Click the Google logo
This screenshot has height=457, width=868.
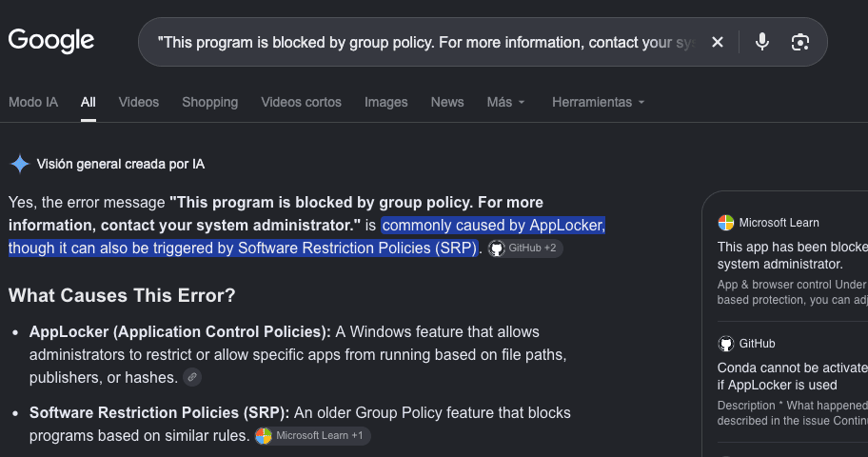tap(51, 41)
